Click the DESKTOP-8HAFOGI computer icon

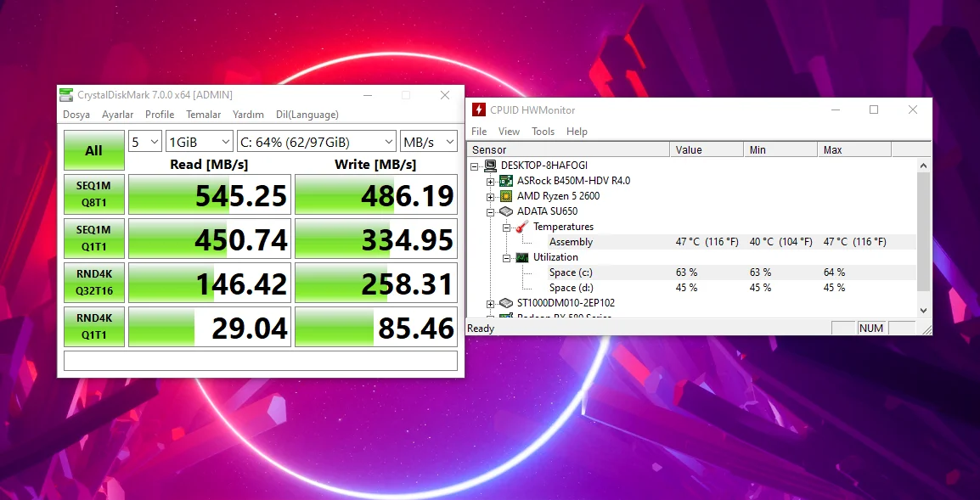coord(491,166)
